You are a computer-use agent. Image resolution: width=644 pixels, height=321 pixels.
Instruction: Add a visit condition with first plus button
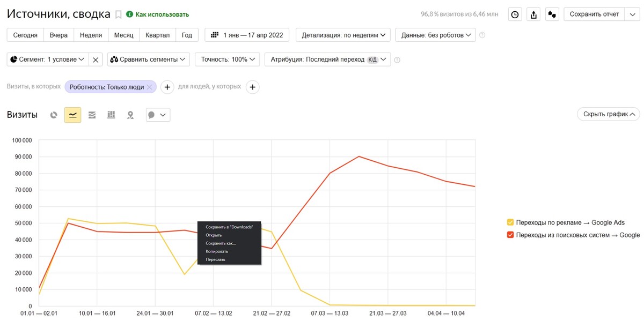tap(167, 87)
